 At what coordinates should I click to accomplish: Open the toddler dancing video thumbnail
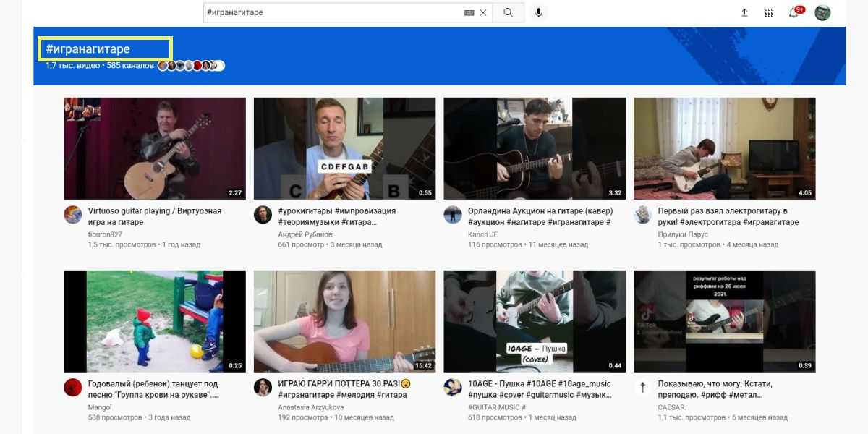click(155, 321)
